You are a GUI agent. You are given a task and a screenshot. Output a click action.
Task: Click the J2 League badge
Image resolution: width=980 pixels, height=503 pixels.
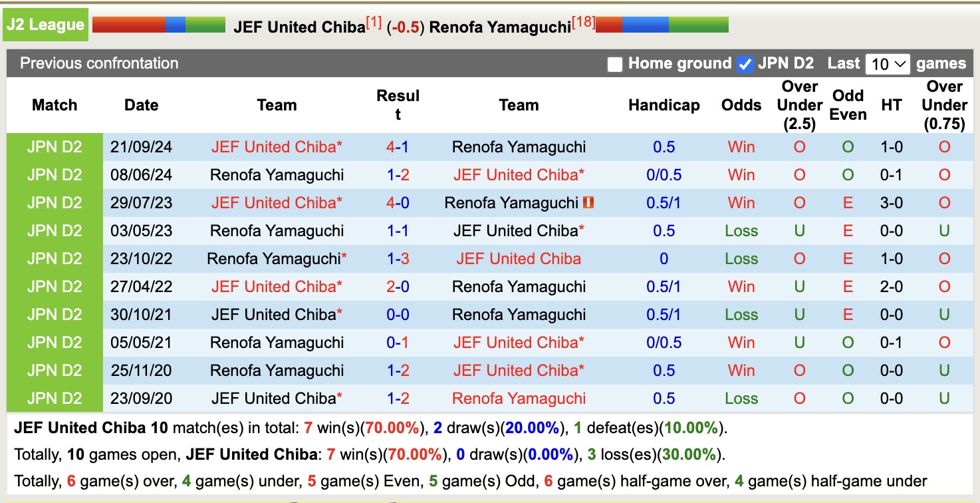coord(44,24)
